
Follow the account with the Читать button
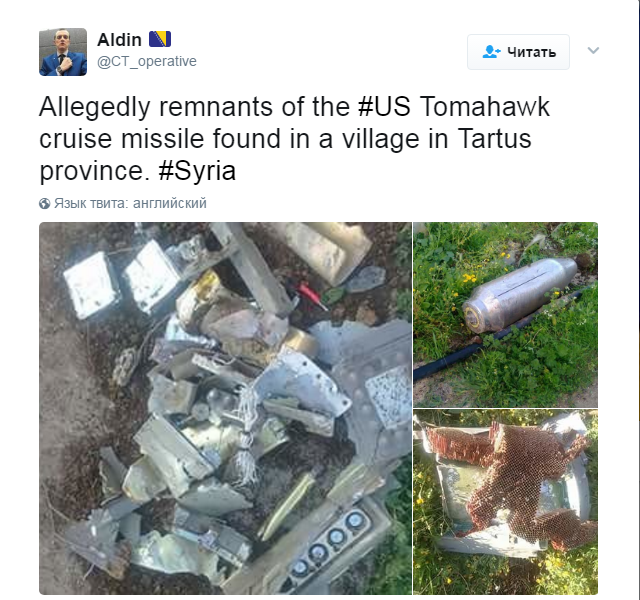pyautogui.click(x=518, y=52)
